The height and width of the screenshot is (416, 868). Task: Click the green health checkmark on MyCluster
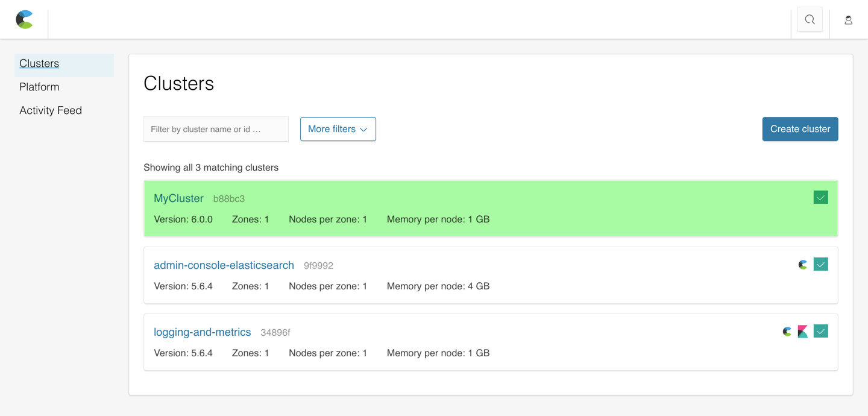pos(820,197)
